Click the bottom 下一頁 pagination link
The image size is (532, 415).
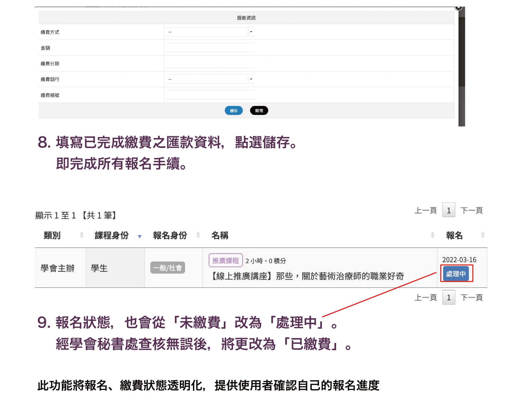472,298
